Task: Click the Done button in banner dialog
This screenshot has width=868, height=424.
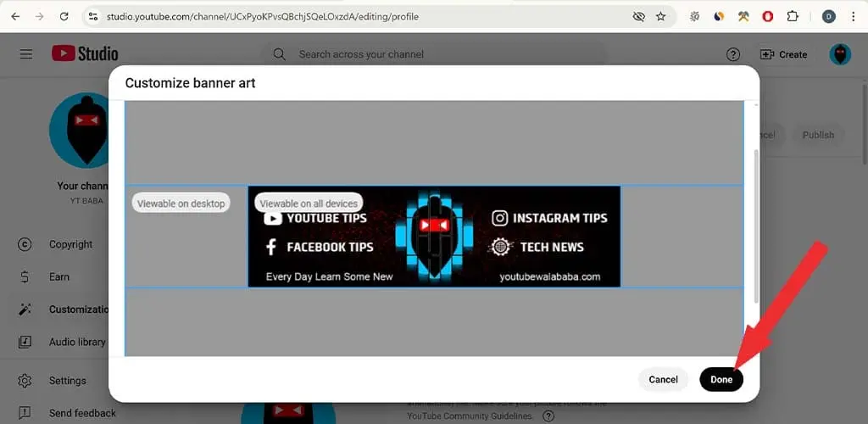Action: click(721, 379)
